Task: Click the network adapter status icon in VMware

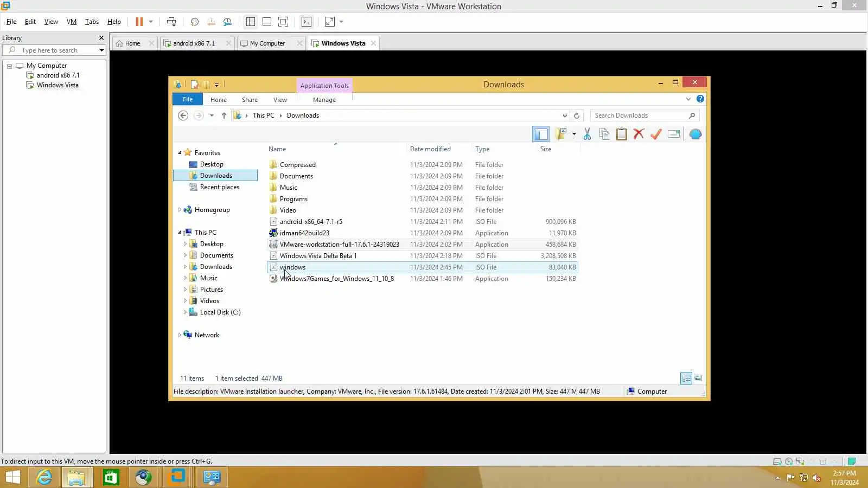Action: [800, 461]
